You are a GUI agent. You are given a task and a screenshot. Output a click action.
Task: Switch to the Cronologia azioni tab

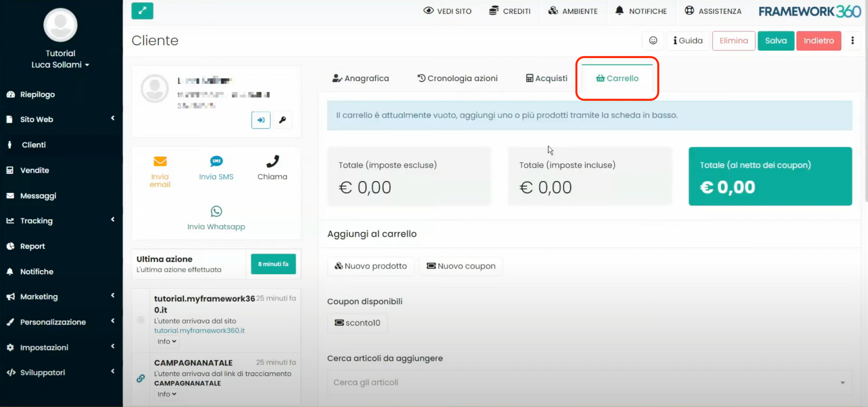(x=457, y=78)
